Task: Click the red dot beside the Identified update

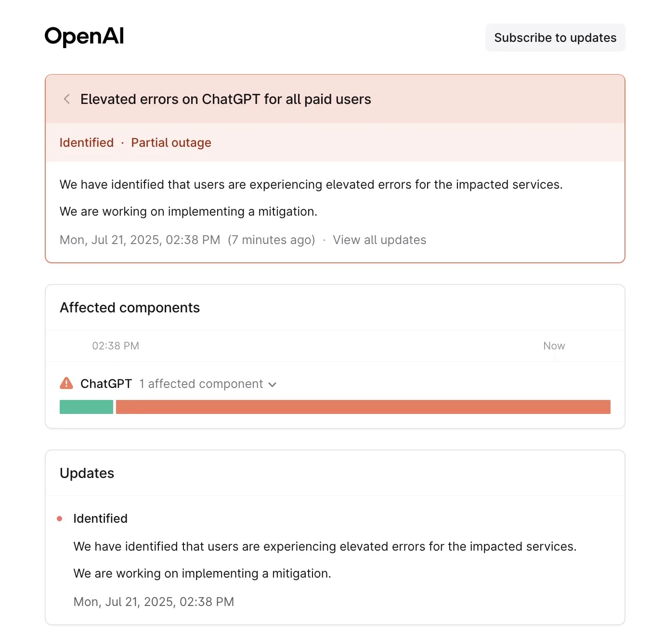Action: [60, 519]
